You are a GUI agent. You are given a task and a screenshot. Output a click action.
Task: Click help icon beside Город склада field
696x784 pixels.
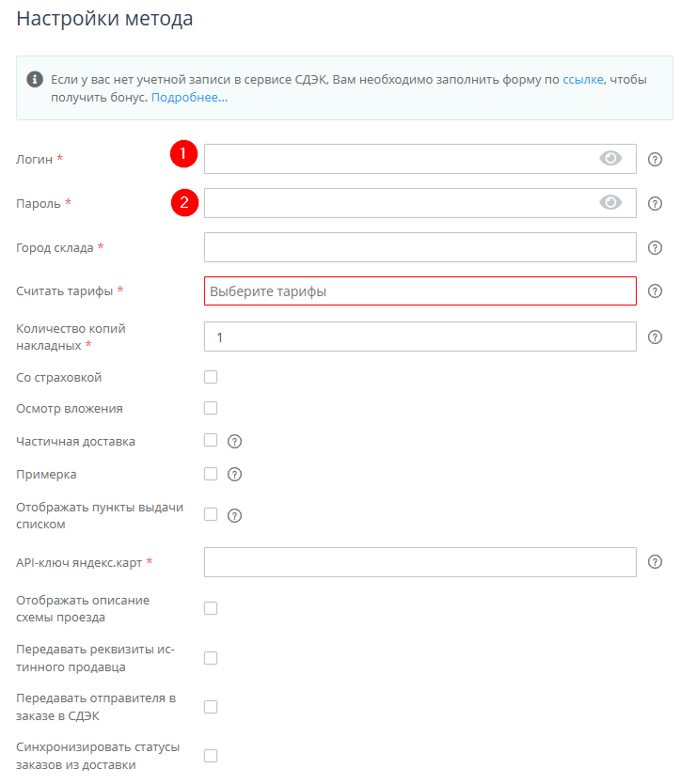click(x=656, y=248)
